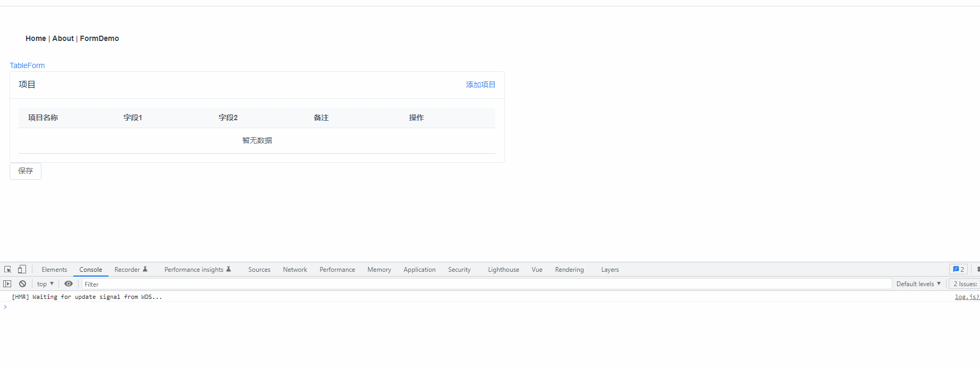Focus the console Filter input
Image resolution: width=980 pixels, height=367 pixels.
[x=486, y=284]
